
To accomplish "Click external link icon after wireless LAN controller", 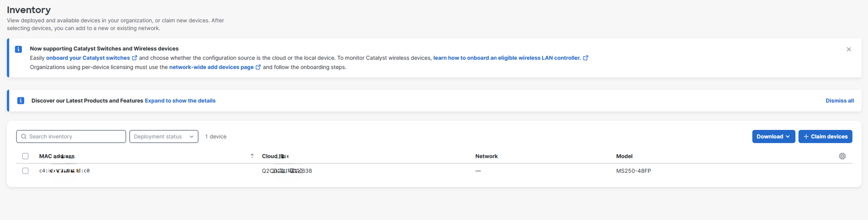I will pyautogui.click(x=586, y=58).
